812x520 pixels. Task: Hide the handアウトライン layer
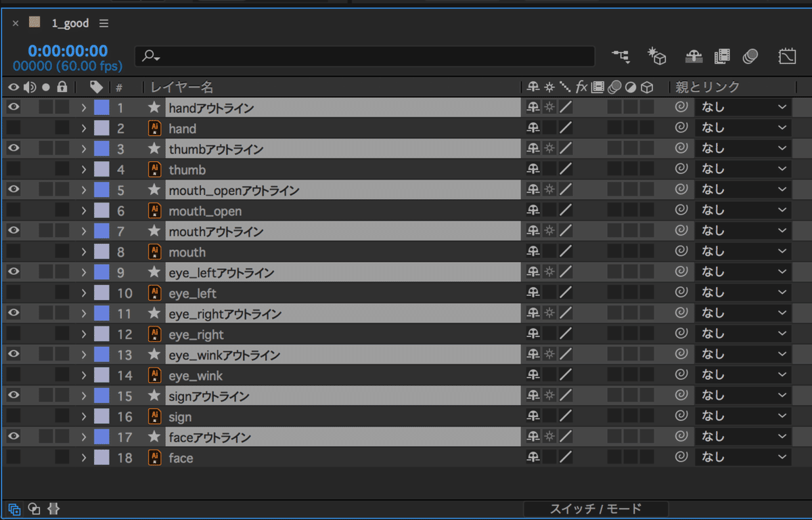14,107
